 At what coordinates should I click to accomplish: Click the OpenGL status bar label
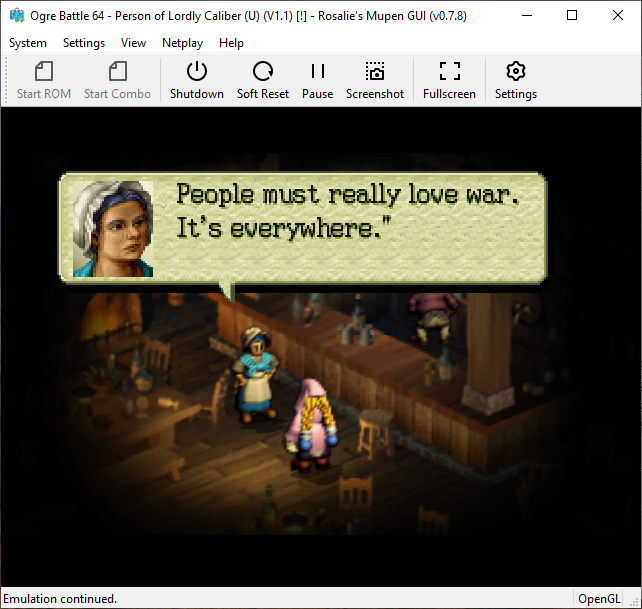point(599,599)
